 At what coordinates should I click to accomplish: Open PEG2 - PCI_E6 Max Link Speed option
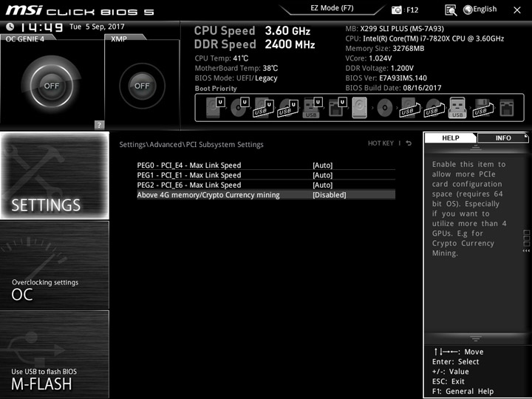click(x=266, y=185)
